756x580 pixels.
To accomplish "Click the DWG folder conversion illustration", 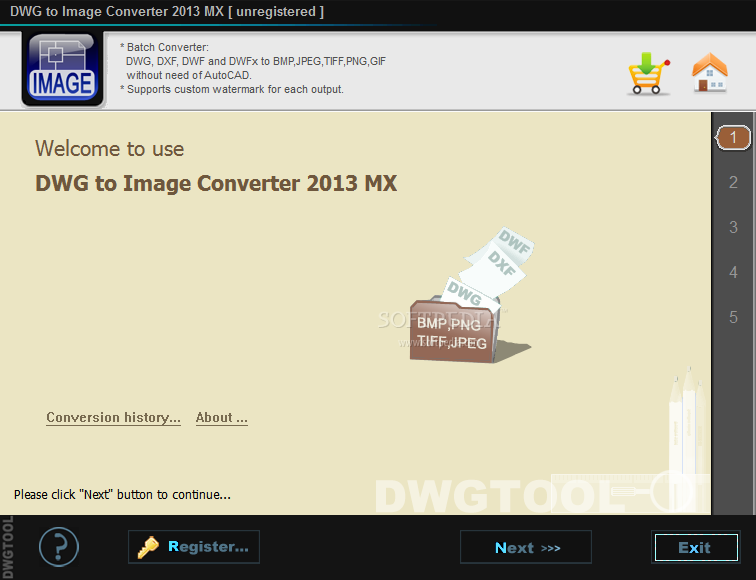I will pyautogui.click(x=470, y=295).
